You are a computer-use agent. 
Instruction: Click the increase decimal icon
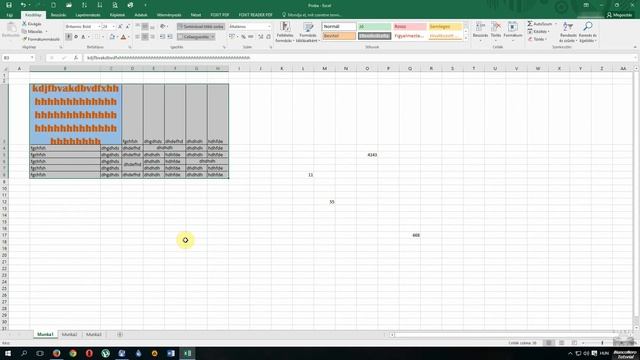click(x=260, y=37)
